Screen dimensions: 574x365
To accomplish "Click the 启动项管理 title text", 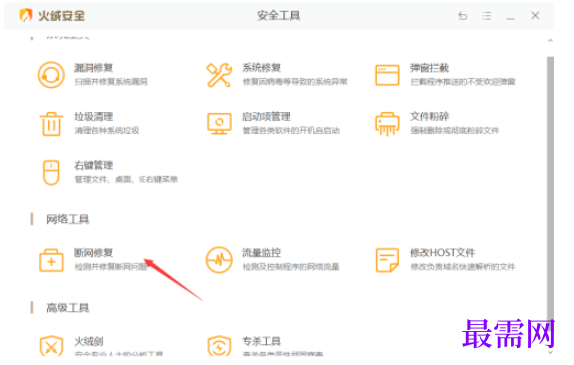I will [x=266, y=117].
